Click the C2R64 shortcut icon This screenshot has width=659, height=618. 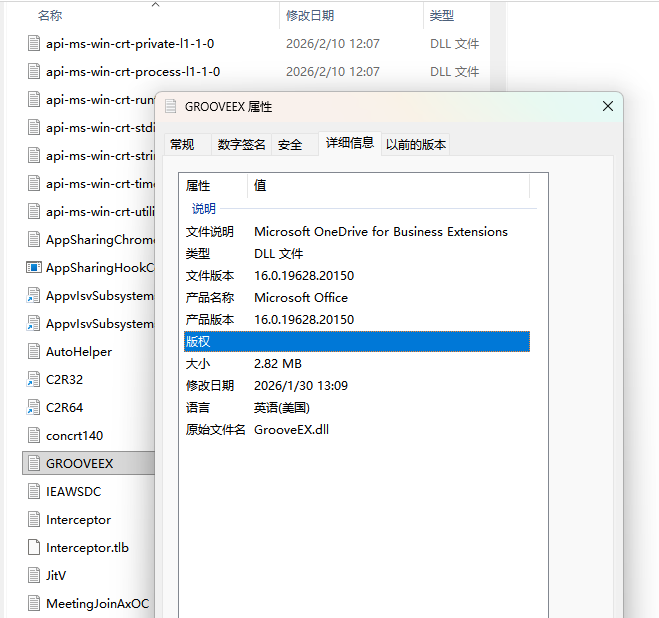(34, 407)
